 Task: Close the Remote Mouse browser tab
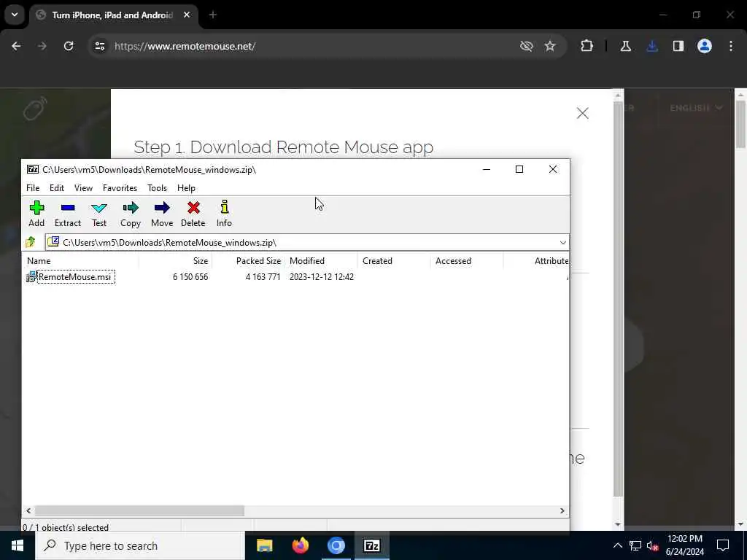(187, 15)
